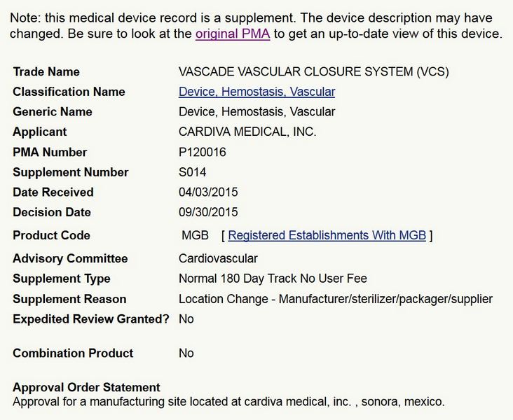The image size is (513, 420).
Task: Click the Applicant name CARDIVA MEDICAL, INC.
Action: [x=247, y=132]
